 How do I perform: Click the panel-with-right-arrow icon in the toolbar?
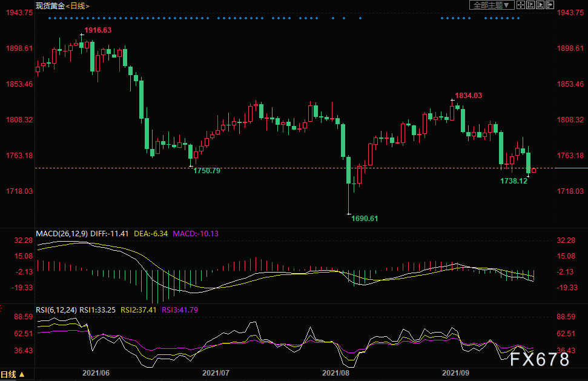pyautogui.click(x=550, y=5)
